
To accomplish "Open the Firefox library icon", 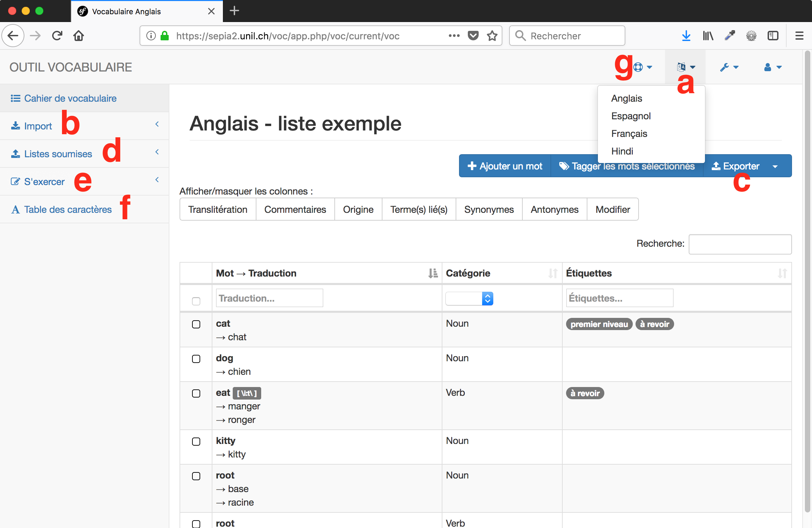I will point(708,36).
